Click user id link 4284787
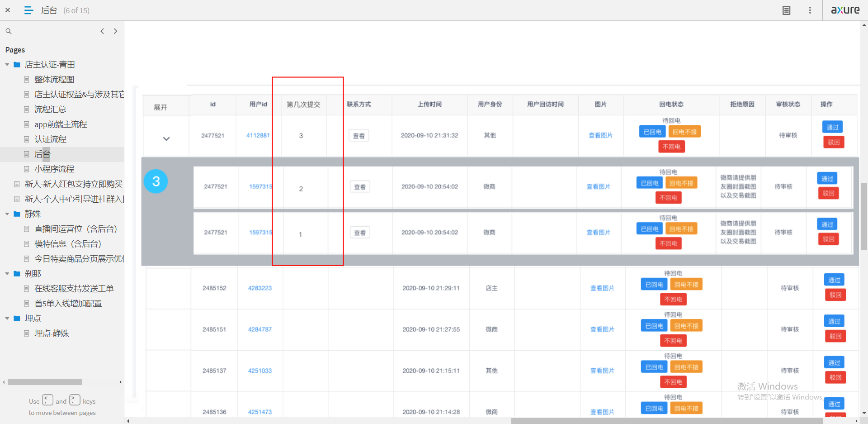Image resolution: width=868 pixels, height=424 pixels. pos(260,329)
